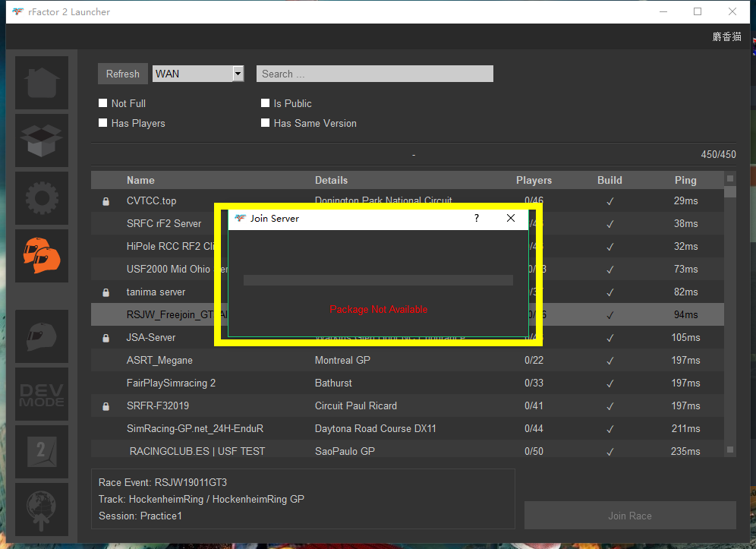Check the Is Public filter

click(265, 103)
